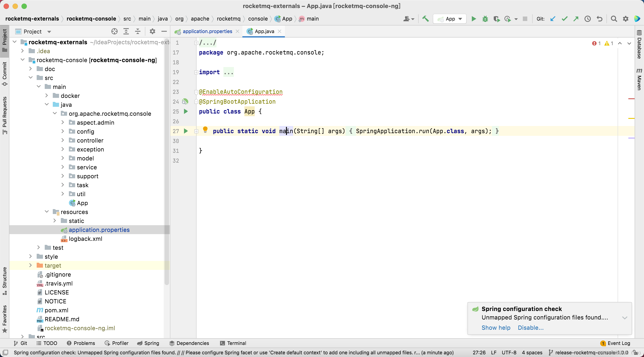Open Git history clock icon
644x357 pixels.
587,19
